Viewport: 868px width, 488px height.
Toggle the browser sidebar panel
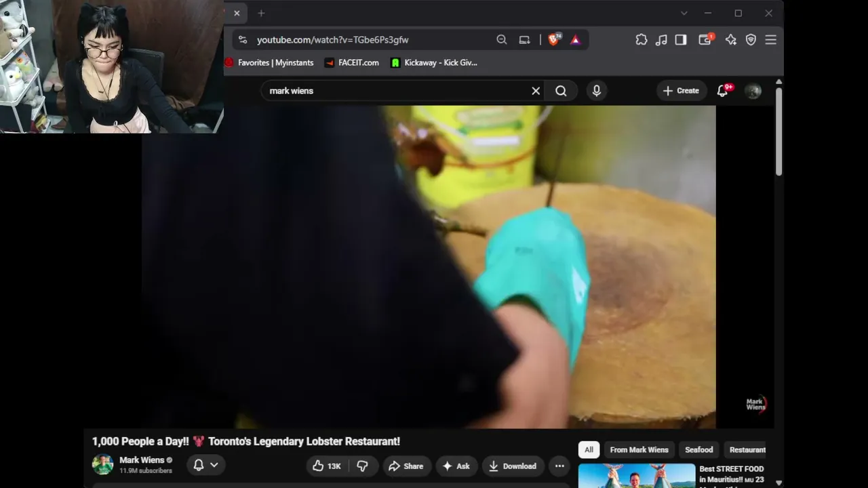681,40
